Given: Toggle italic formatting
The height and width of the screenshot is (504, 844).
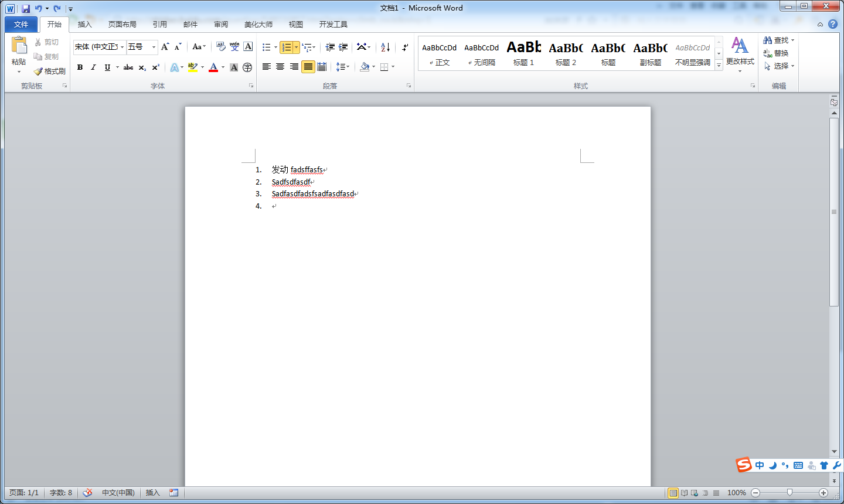Looking at the screenshot, I should pyautogui.click(x=93, y=67).
